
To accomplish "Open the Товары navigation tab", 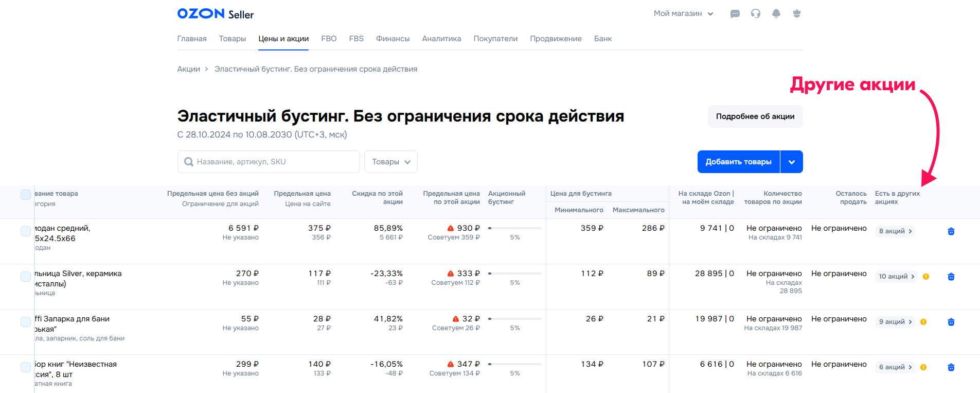I will click(x=233, y=39).
